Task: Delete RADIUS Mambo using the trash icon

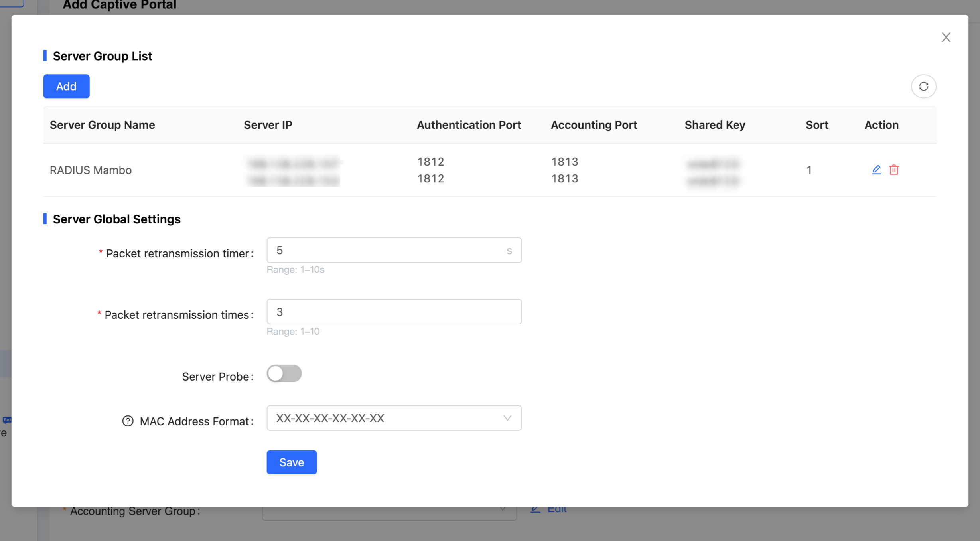Action: tap(893, 170)
